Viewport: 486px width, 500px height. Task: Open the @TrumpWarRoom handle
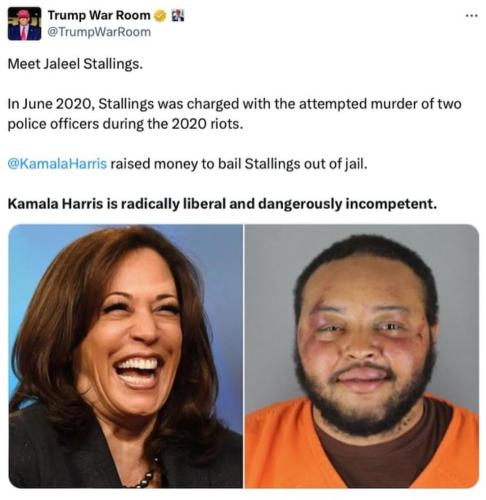coord(99,32)
